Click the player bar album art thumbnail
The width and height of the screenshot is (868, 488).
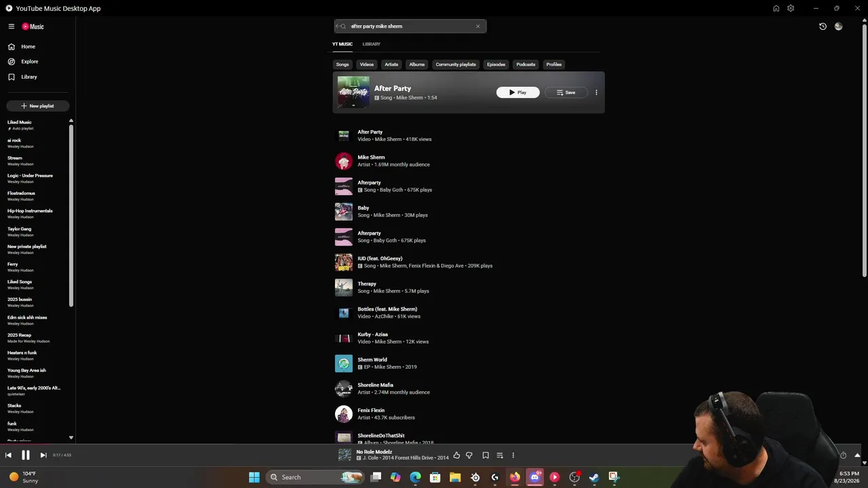click(x=344, y=455)
